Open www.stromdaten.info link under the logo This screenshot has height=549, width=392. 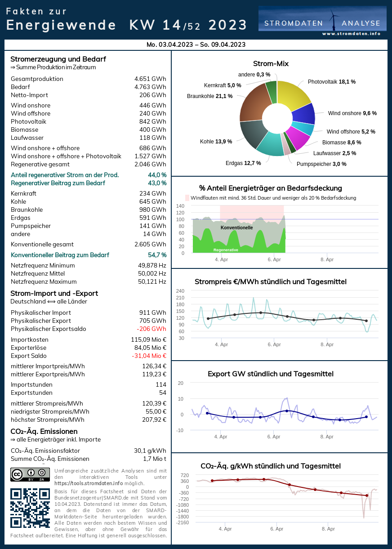351,34
